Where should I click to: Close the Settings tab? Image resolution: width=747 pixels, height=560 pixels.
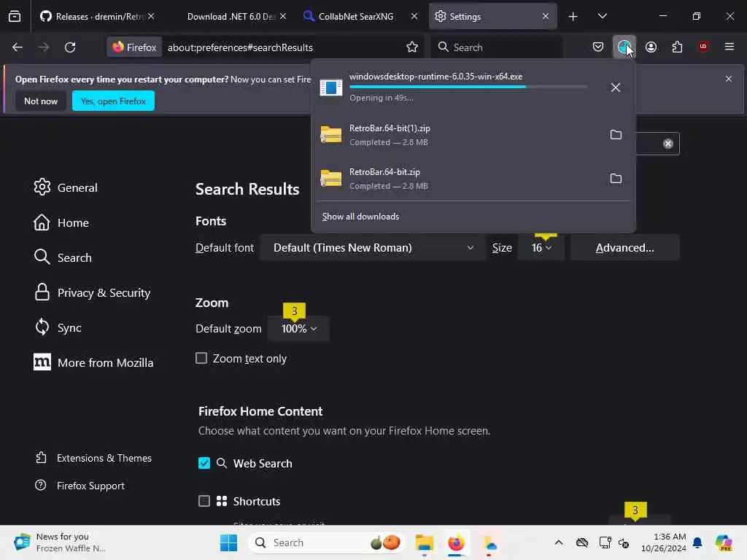coord(546,17)
